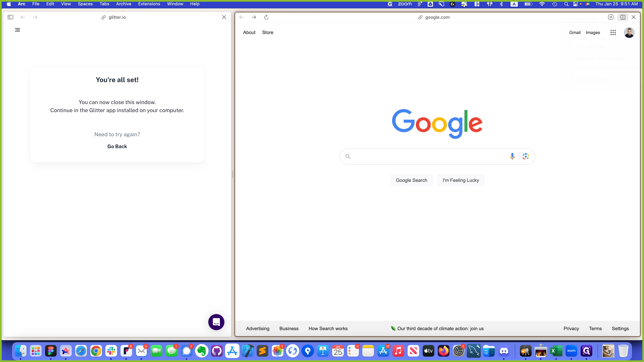Open the Google account avatar menu

629,33
